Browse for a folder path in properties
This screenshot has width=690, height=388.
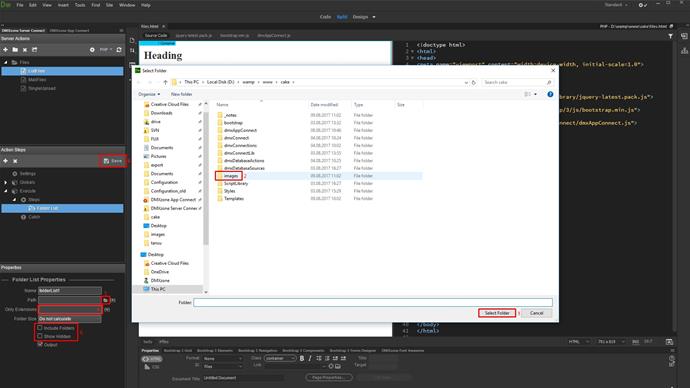106,300
